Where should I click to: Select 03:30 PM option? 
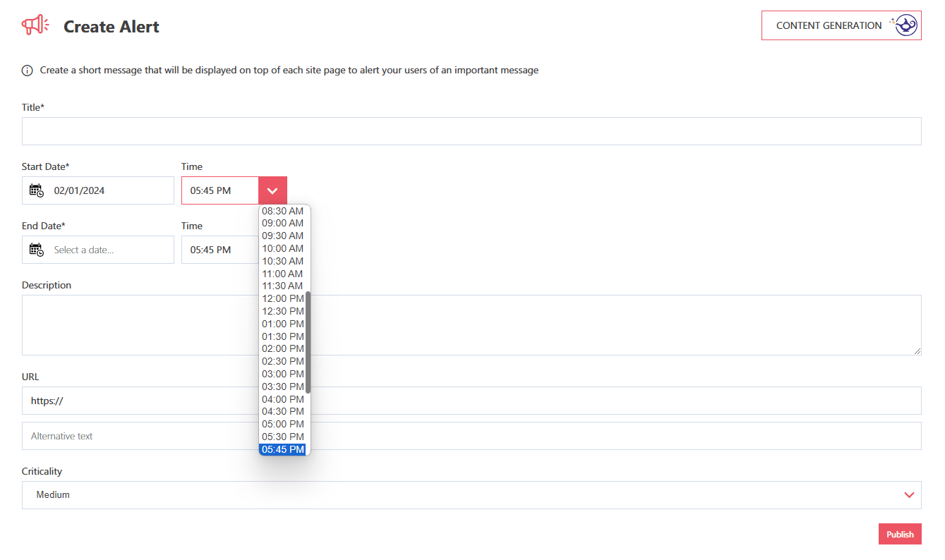click(282, 386)
